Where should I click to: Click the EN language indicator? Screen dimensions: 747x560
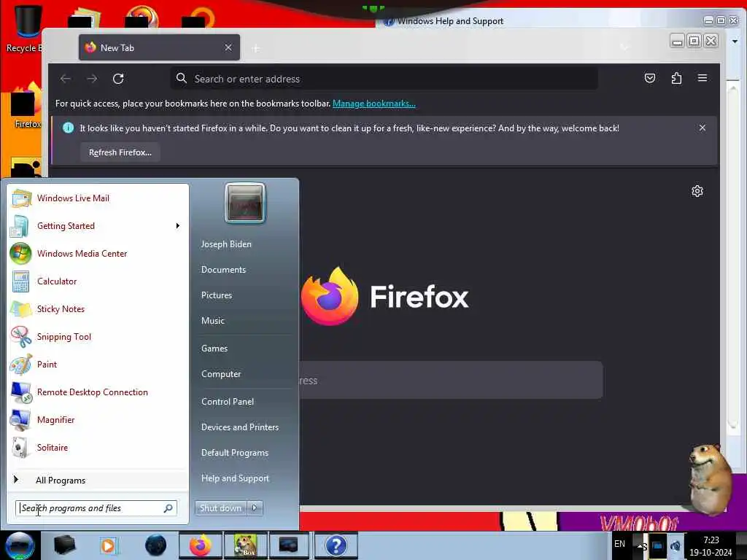619,544
